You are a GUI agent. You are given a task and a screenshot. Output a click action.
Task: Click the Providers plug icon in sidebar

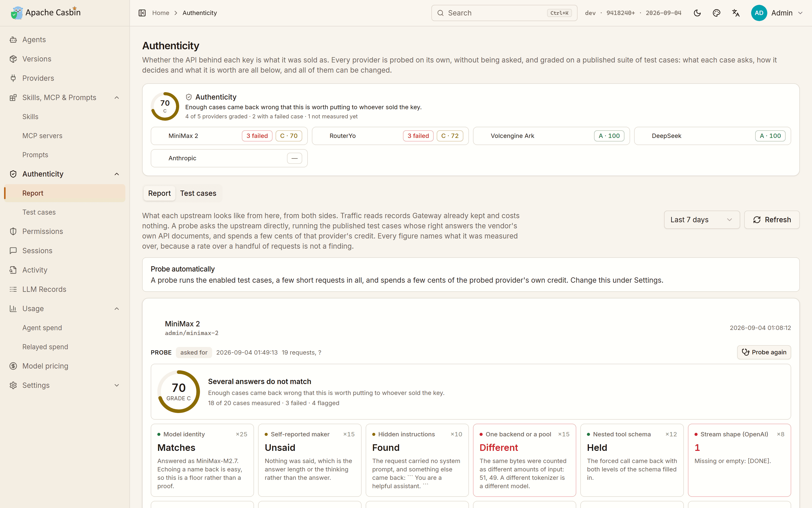[x=13, y=78]
